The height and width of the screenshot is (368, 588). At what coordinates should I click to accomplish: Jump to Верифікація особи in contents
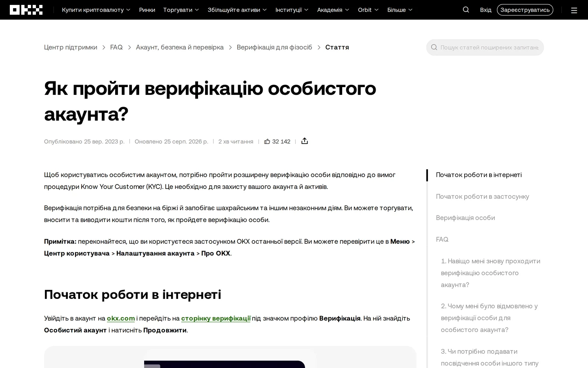pyautogui.click(x=465, y=218)
